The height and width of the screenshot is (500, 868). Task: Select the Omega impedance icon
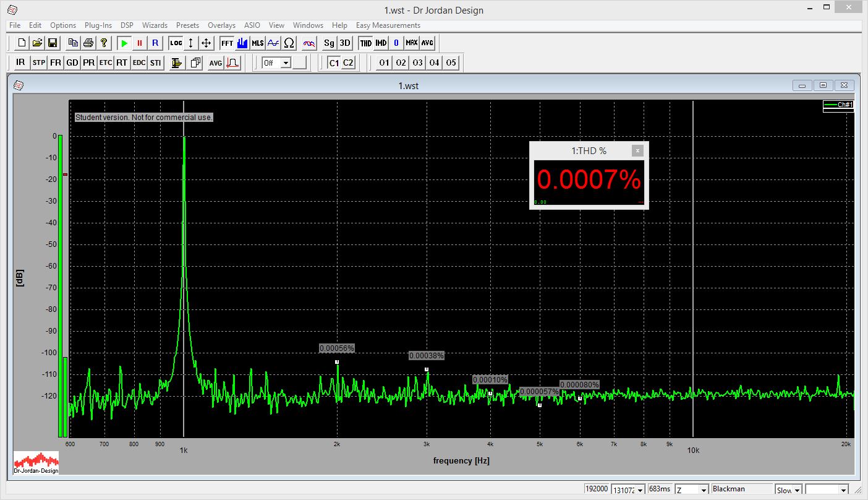click(289, 43)
